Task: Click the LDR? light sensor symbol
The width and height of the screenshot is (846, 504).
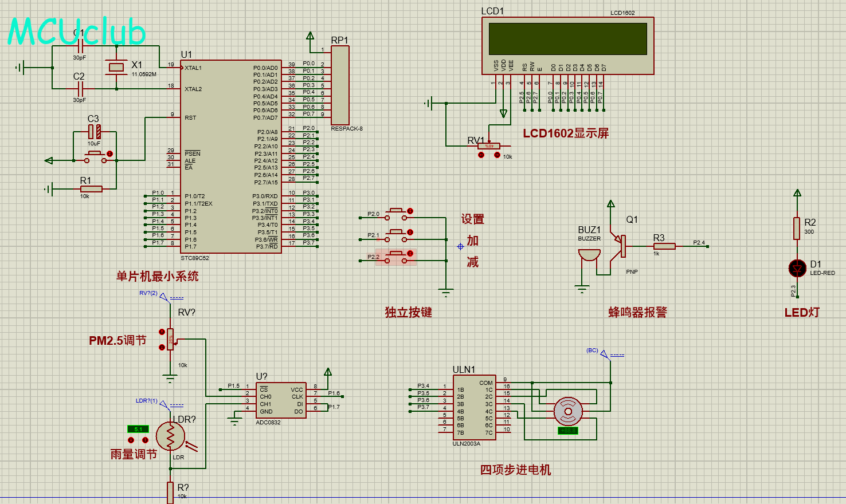Action: (x=170, y=437)
